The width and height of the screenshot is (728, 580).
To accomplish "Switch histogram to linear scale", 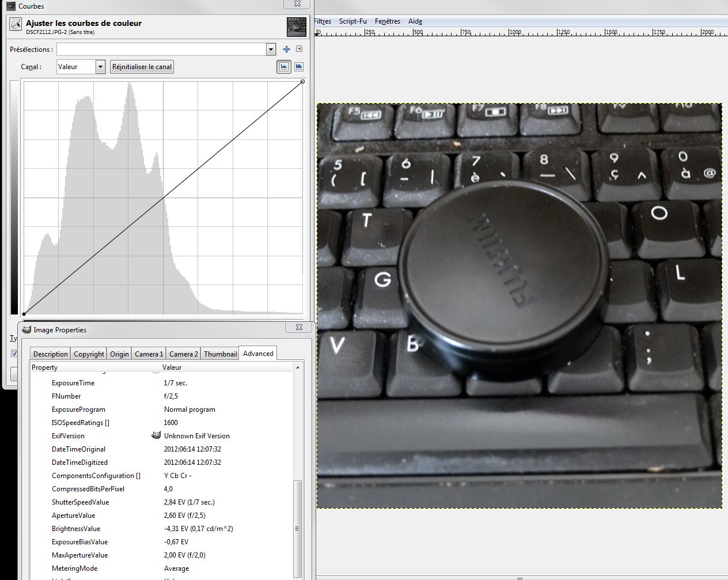I will click(x=284, y=67).
